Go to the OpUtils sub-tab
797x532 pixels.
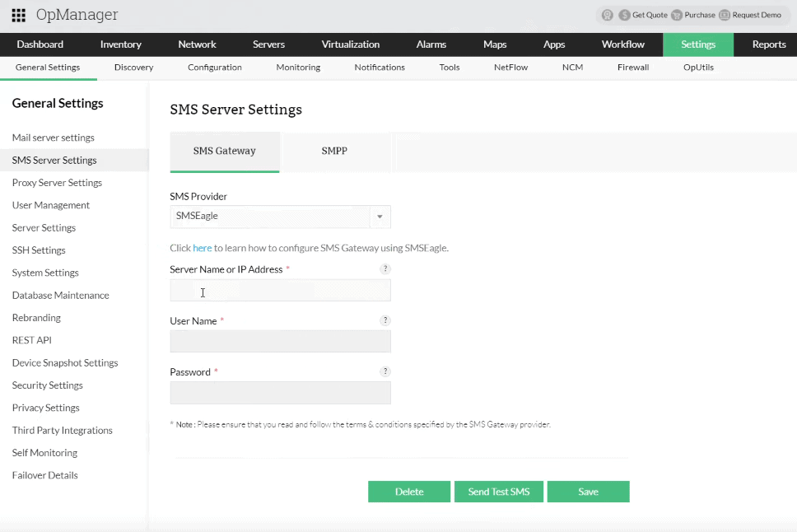[698, 68]
